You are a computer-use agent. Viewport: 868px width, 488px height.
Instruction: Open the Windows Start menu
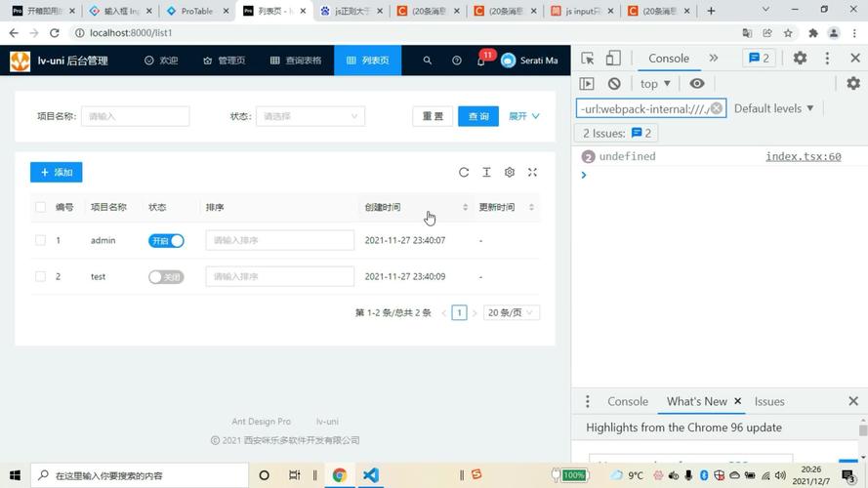(x=15, y=475)
